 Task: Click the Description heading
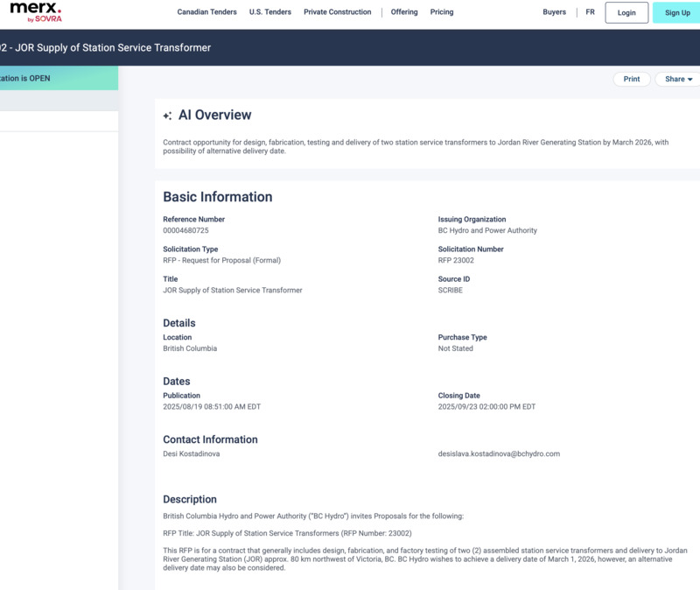(190, 499)
